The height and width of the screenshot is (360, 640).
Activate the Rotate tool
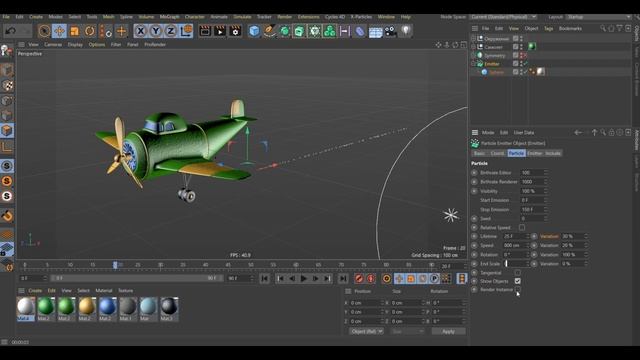coord(89,31)
